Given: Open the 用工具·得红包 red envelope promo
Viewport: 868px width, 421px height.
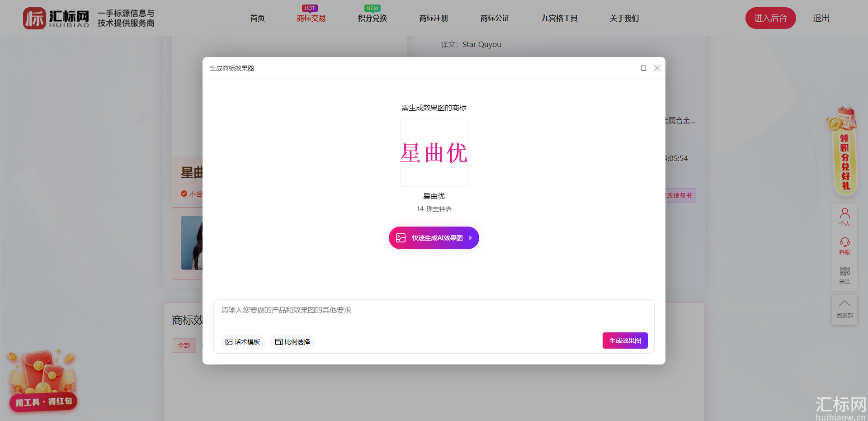Looking at the screenshot, I should point(43,380).
